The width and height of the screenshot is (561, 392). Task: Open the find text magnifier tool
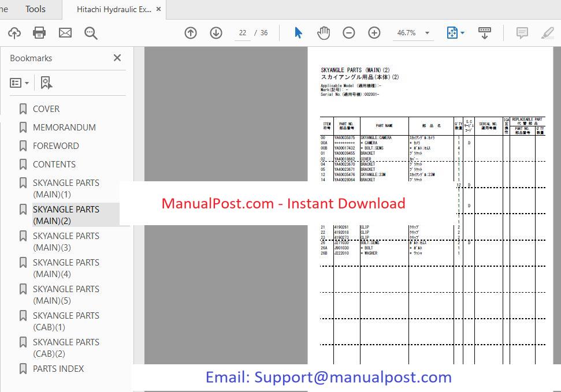[91, 33]
